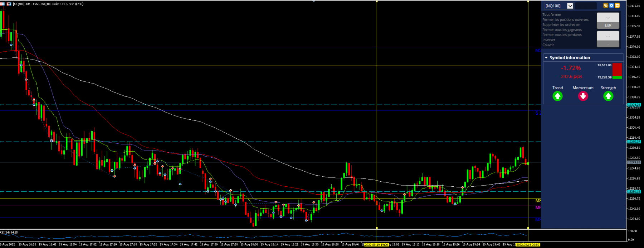Choose 'Fermer tous les gagnants'

(x=562, y=30)
